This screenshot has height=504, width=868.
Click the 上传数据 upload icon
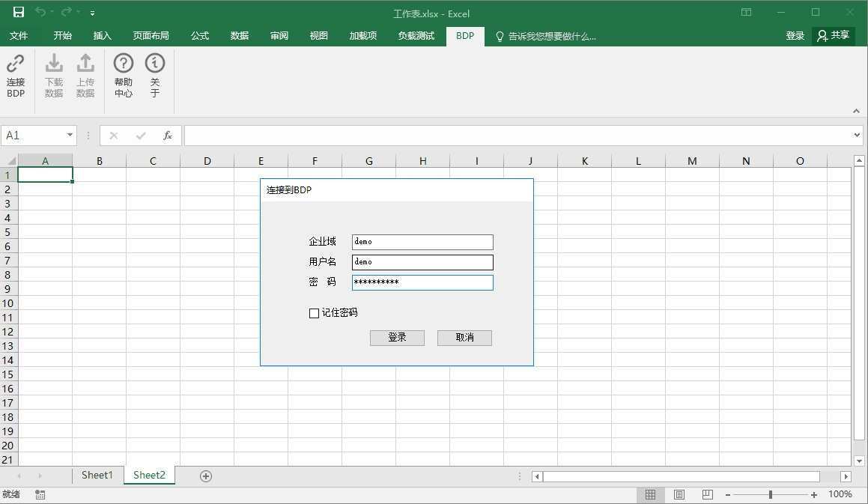pyautogui.click(x=85, y=63)
